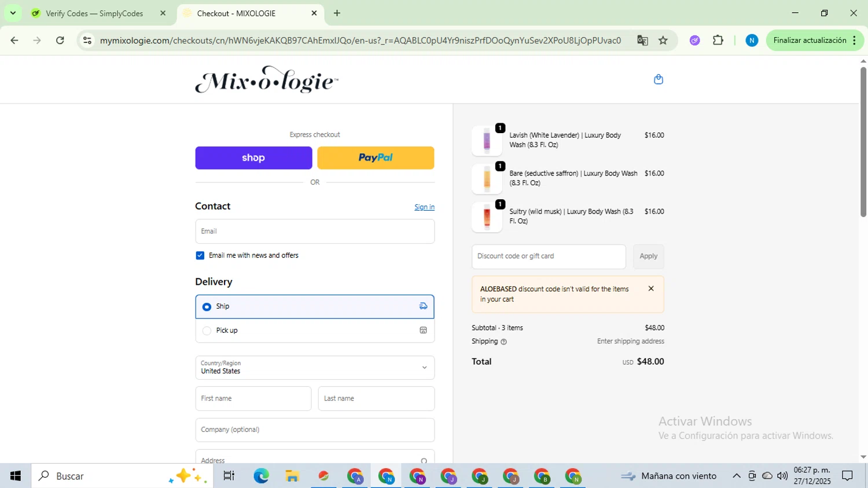This screenshot has width=868, height=488.
Task: Open the notifications center icon
Action: 848,476
